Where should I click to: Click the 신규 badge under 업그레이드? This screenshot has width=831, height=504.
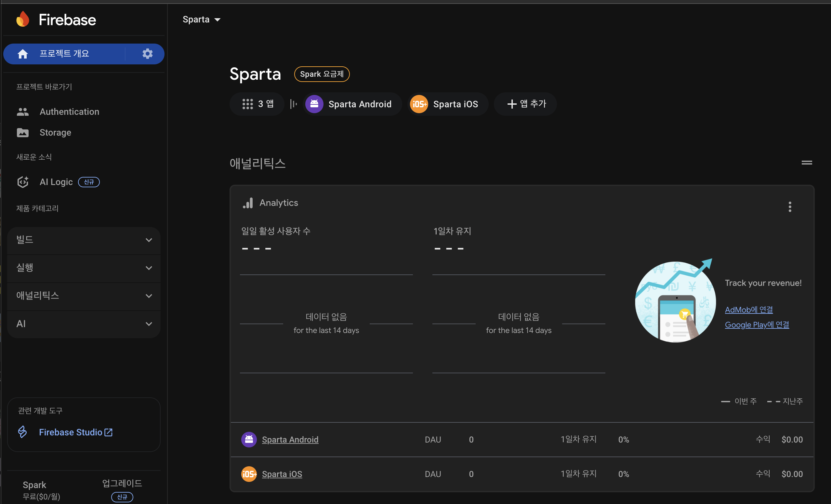122,497
